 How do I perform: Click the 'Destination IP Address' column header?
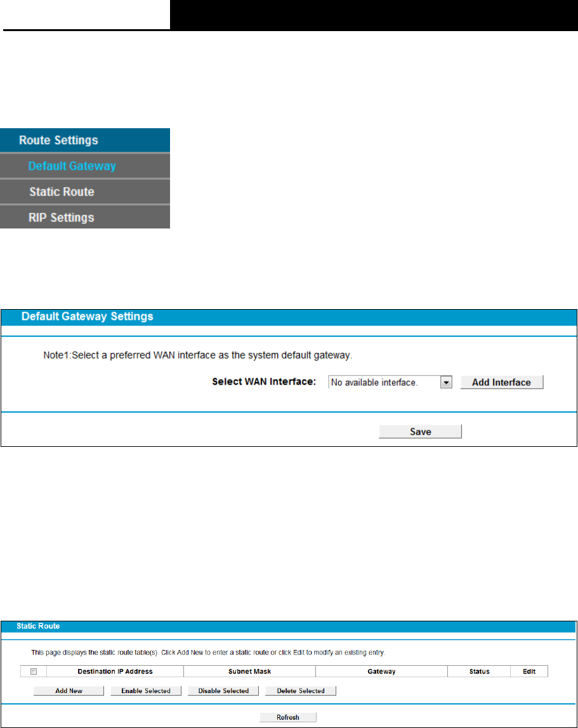click(115, 672)
